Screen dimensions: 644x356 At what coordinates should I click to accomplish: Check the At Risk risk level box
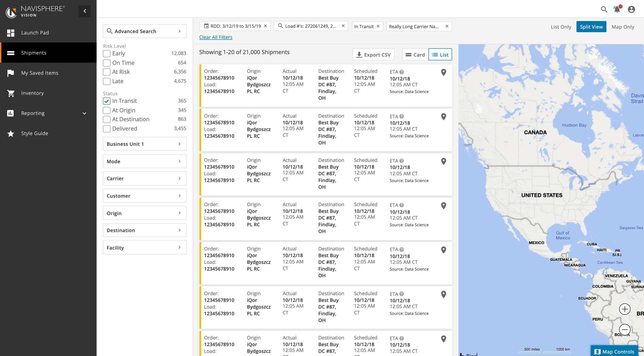[107, 72]
